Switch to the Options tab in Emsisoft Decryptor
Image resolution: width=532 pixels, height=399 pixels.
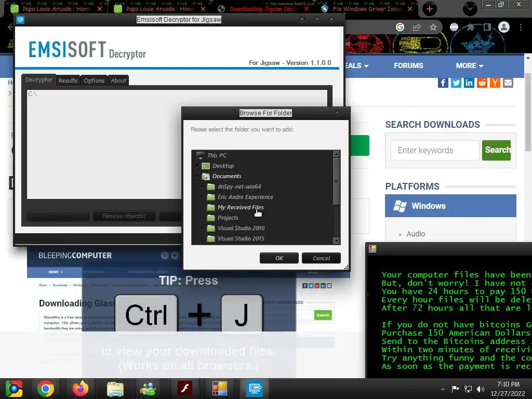point(94,81)
